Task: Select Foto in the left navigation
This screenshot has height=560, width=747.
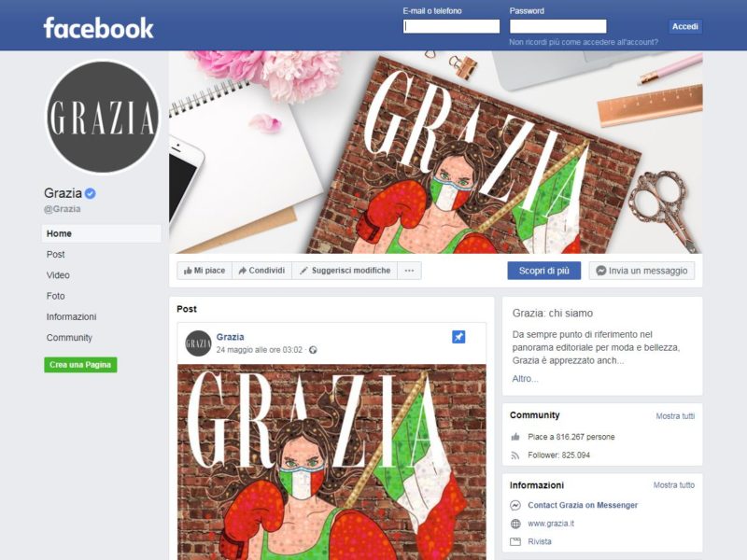Action: tap(56, 296)
